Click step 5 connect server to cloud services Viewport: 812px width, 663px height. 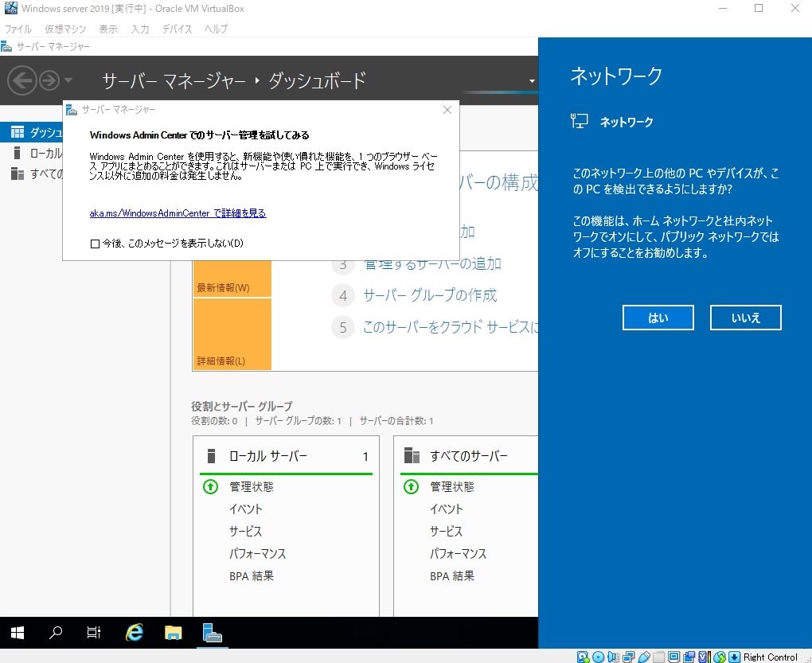450,327
